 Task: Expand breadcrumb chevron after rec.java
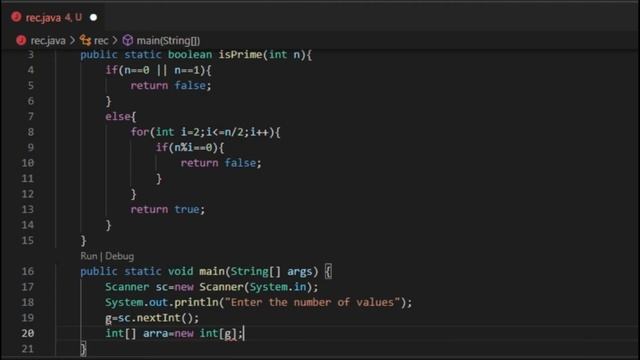pyautogui.click(x=73, y=40)
